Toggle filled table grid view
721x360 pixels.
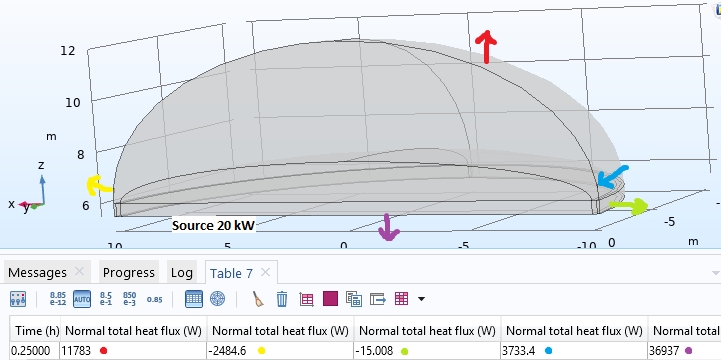tap(194, 299)
